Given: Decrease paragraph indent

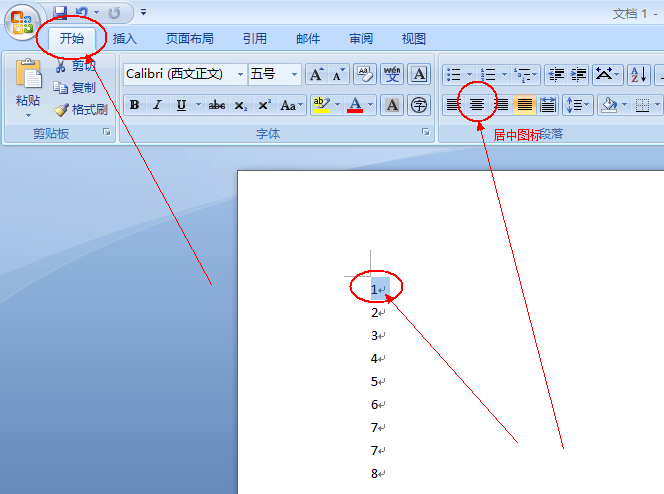Looking at the screenshot, I should pos(556,75).
